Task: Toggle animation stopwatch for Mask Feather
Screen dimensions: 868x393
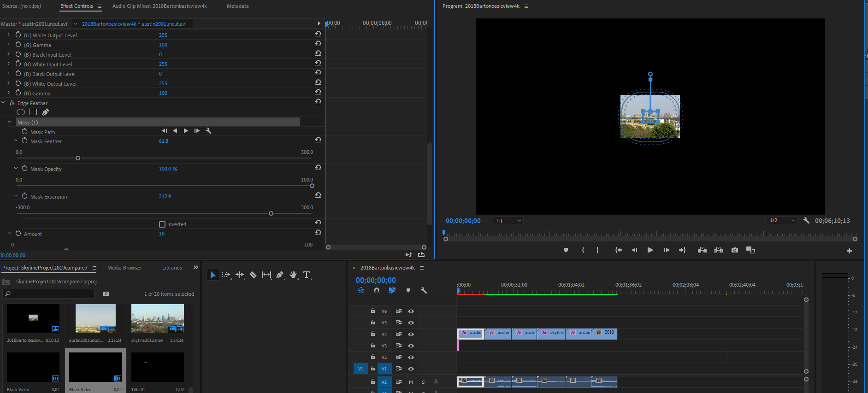Action: pyautogui.click(x=25, y=141)
